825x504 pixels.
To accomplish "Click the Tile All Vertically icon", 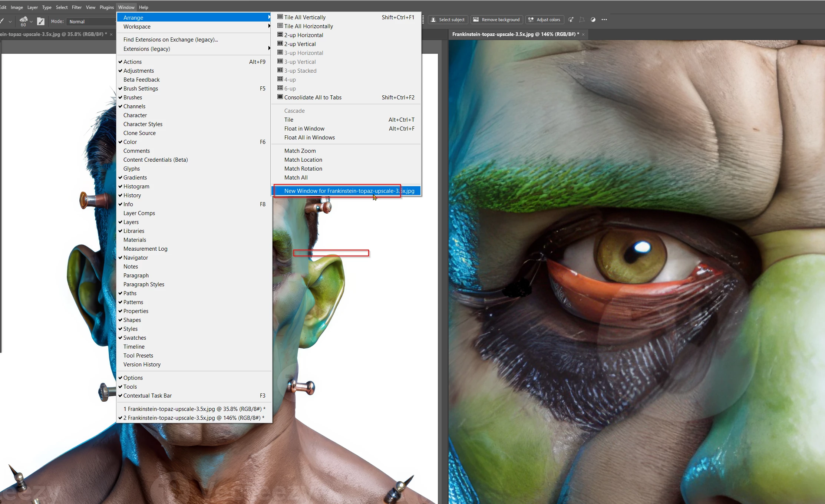I will click(x=280, y=17).
